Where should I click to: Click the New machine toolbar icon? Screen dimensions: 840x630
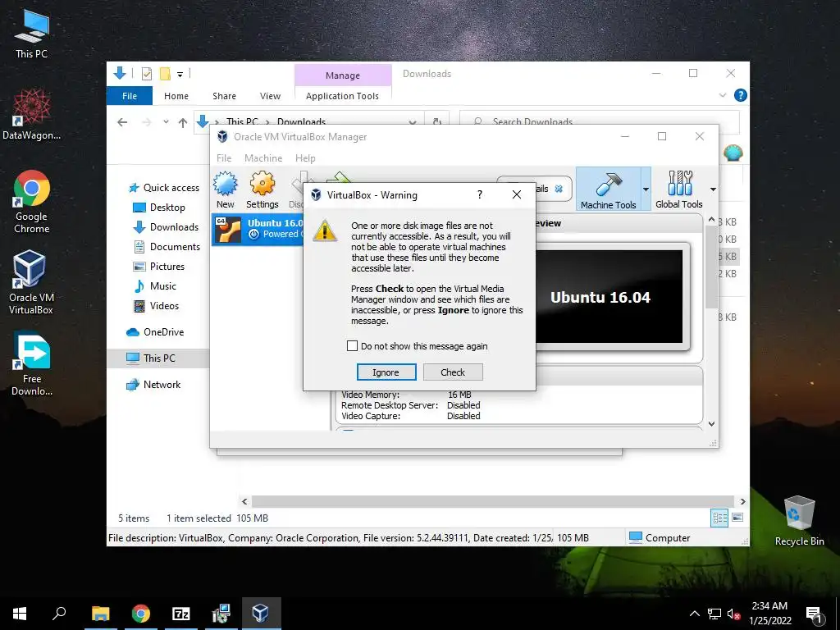click(226, 189)
